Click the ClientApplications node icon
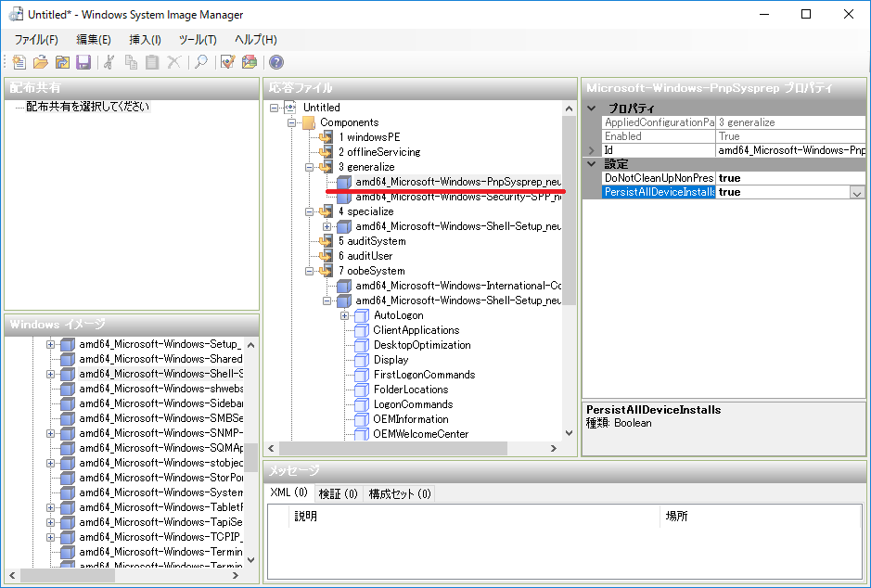 pyautogui.click(x=362, y=330)
